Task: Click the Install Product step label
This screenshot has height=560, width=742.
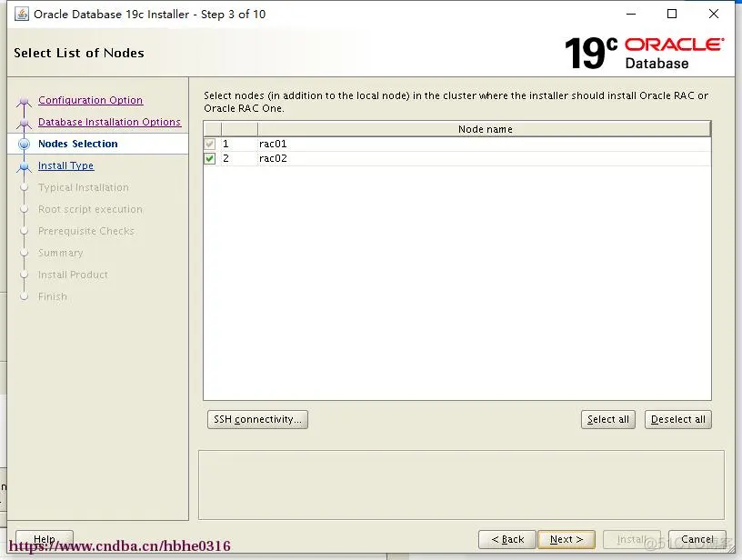Action: coord(73,275)
